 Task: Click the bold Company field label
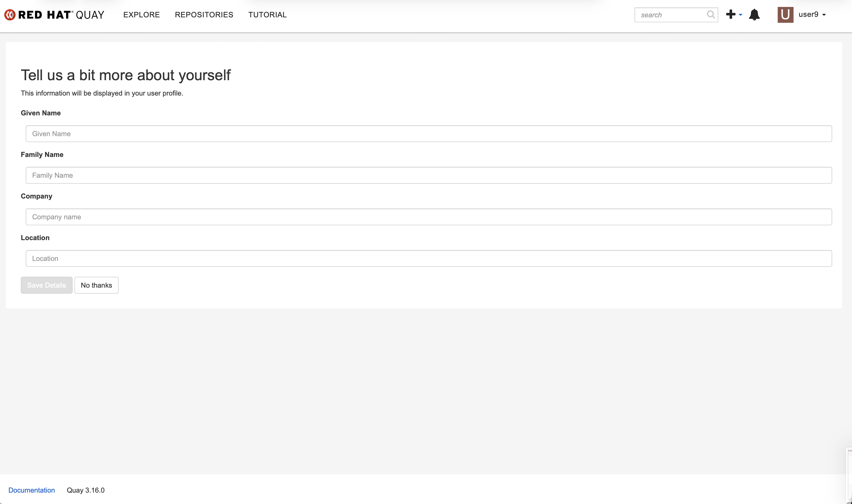[36, 196]
